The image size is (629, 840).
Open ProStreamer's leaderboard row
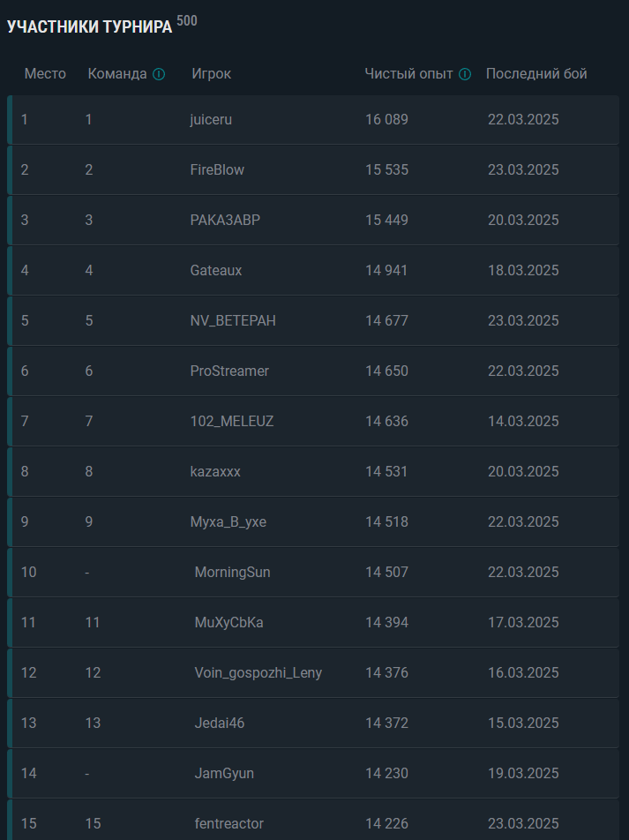(x=313, y=371)
